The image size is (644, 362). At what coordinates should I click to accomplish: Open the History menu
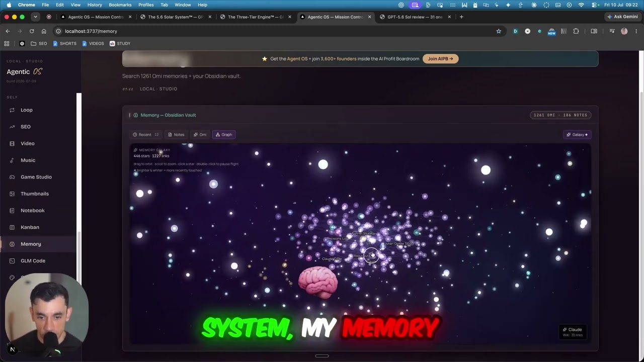point(95,5)
